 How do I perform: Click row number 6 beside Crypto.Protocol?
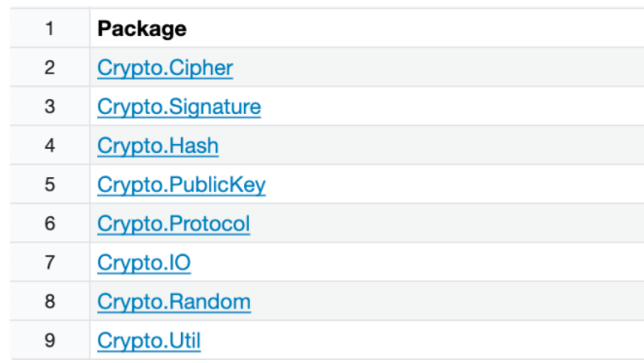(x=50, y=223)
